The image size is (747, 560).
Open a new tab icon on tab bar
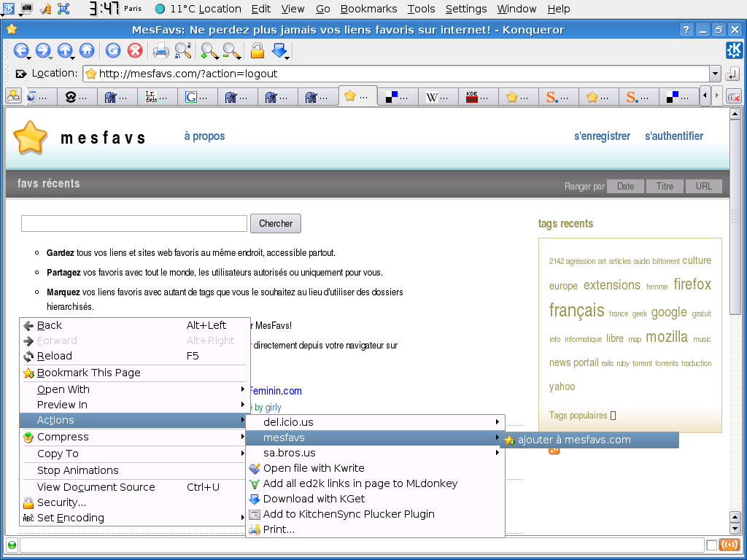tap(13, 96)
